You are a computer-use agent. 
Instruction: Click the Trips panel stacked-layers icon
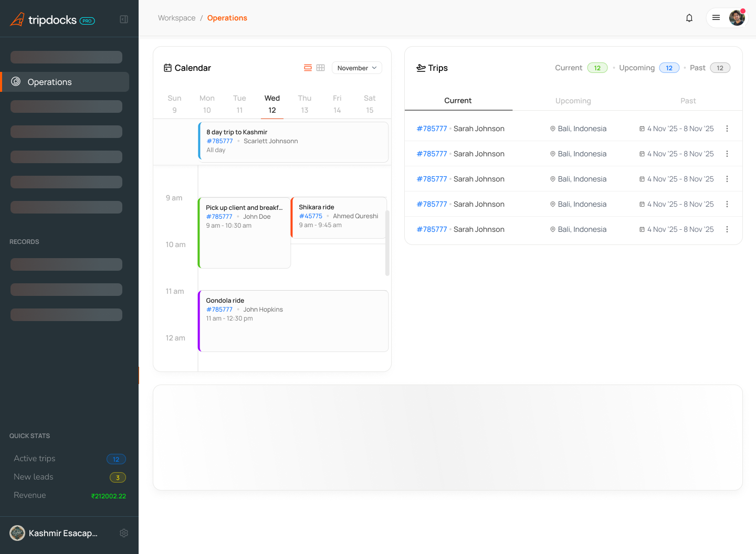tap(421, 67)
